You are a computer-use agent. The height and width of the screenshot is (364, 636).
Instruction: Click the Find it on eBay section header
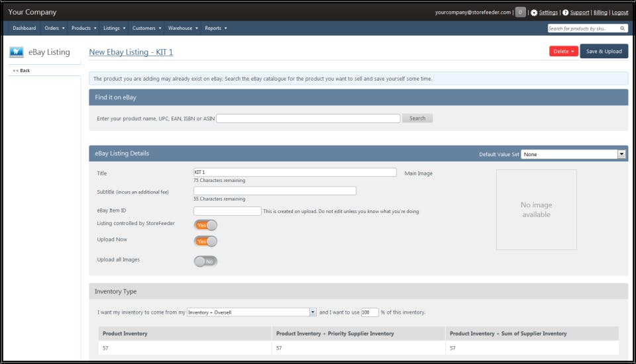[x=358, y=97]
